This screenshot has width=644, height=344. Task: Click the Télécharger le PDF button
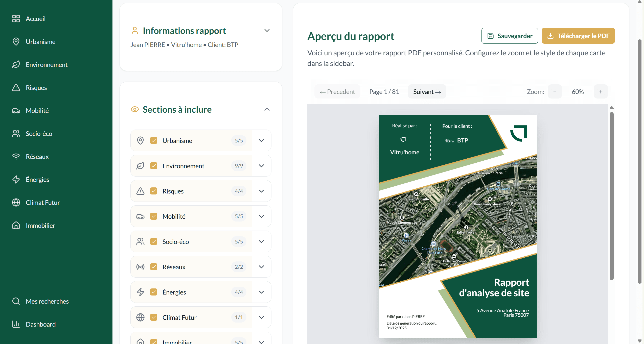[x=578, y=36]
